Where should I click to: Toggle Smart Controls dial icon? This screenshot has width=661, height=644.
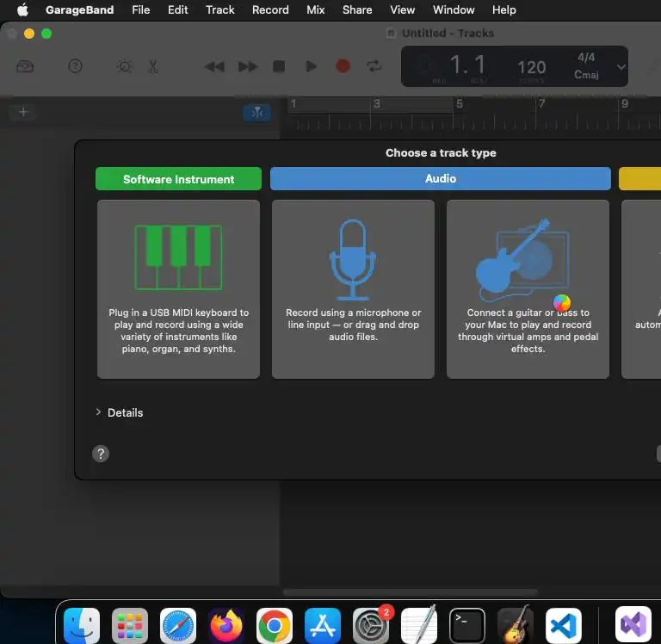[x=124, y=66]
